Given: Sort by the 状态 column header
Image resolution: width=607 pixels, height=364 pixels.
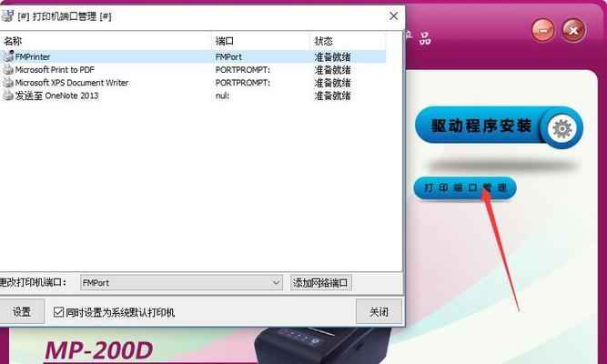Looking at the screenshot, I should tap(348, 41).
